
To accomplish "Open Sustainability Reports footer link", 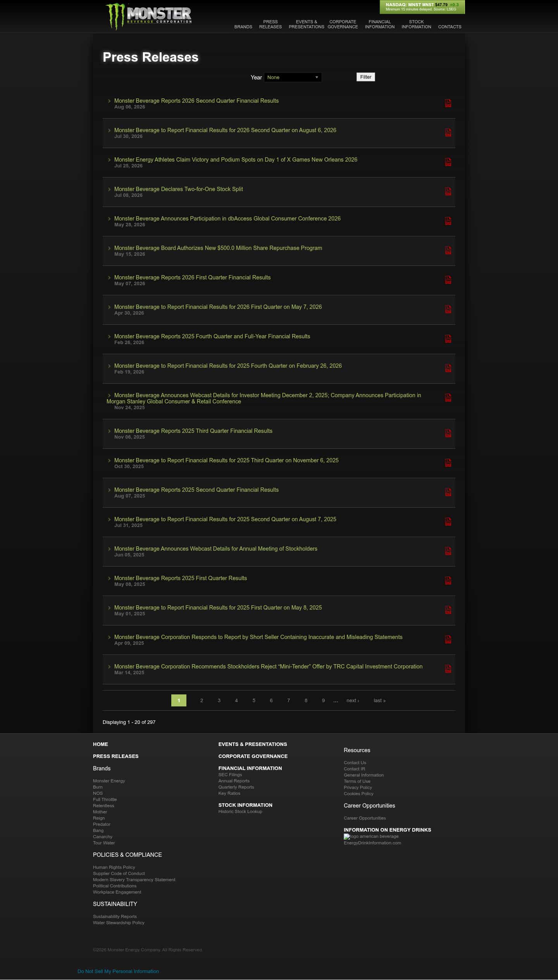I will [x=115, y=916].
